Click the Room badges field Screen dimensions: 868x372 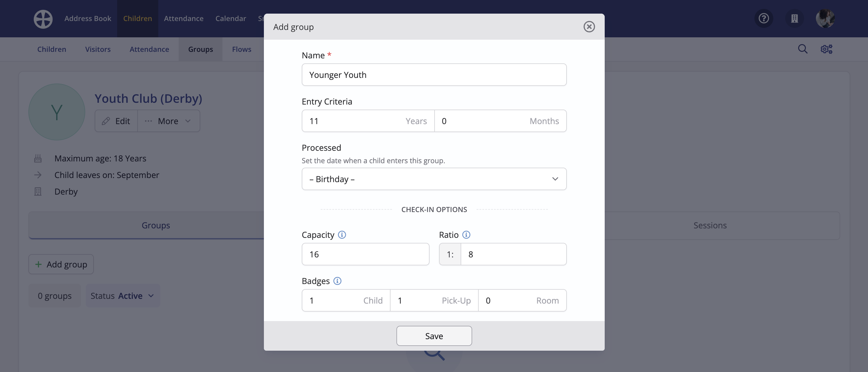pyautogui.click(x=522, y=301)
